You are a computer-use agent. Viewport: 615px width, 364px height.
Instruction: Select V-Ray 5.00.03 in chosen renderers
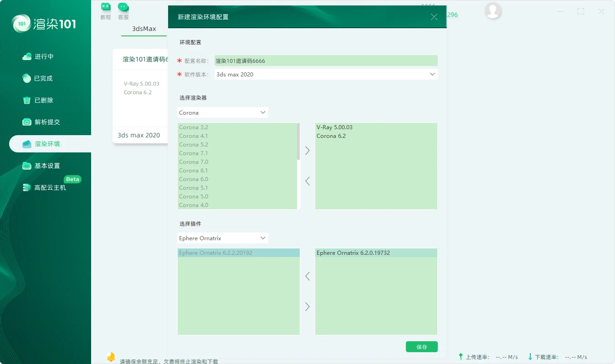(376, 127)
